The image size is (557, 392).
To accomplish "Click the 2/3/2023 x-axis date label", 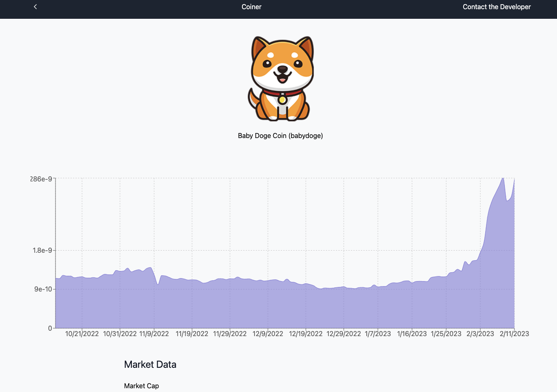I will [x=480, y=334].
